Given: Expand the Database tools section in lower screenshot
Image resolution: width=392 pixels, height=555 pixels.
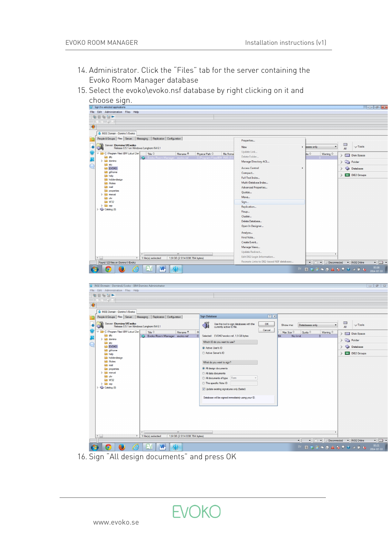Looking at the screenshot, I should (341, 347).
